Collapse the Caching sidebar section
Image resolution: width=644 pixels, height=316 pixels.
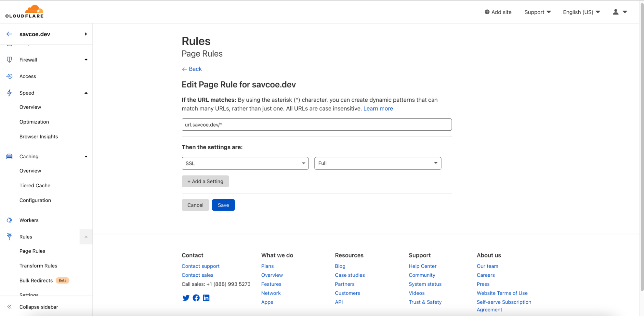pyautogui.click(x=86, y=157)
